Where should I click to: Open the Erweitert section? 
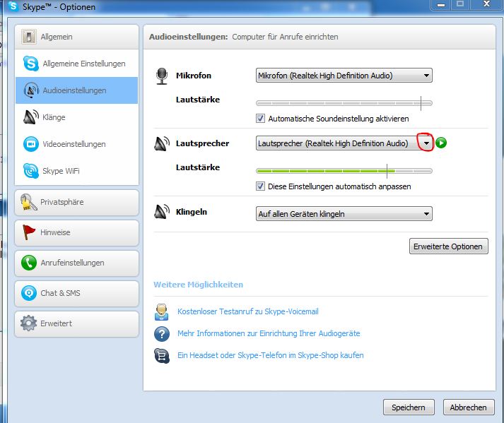[76, 323]
